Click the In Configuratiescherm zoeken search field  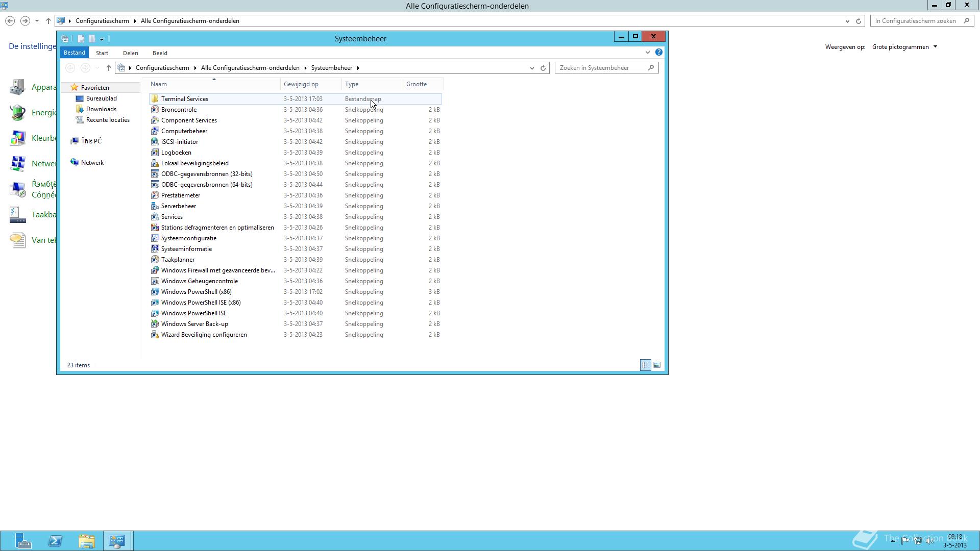pyautogui.click(x=921, y=21)
